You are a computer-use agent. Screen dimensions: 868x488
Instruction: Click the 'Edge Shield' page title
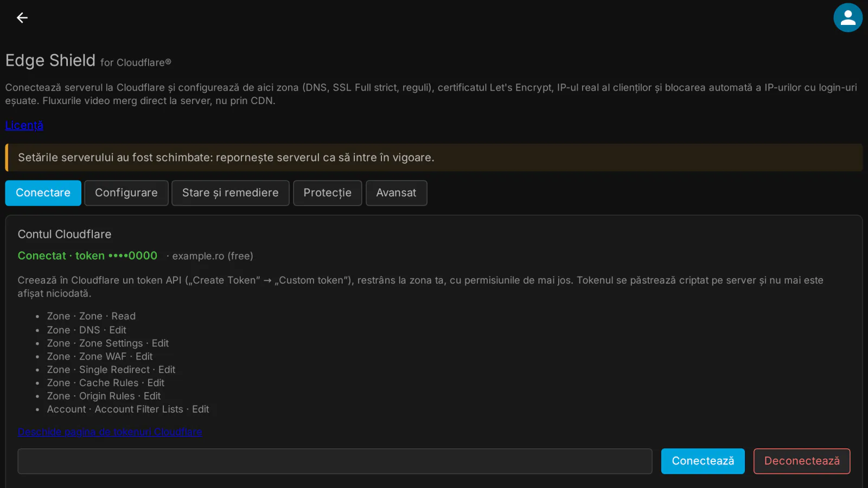(50, 60)
